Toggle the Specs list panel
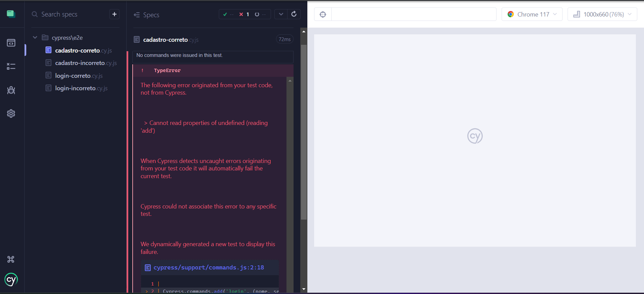644x294 pixels. [x=146, y=15]
